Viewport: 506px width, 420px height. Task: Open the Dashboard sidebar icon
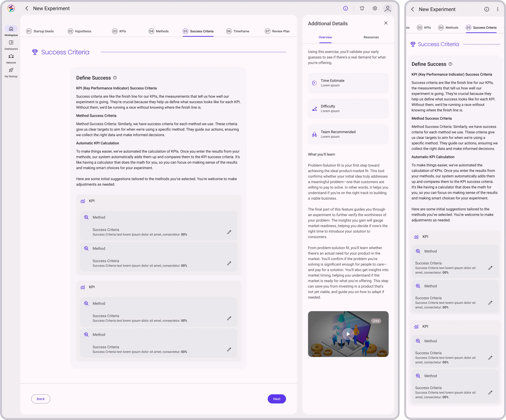11,43
